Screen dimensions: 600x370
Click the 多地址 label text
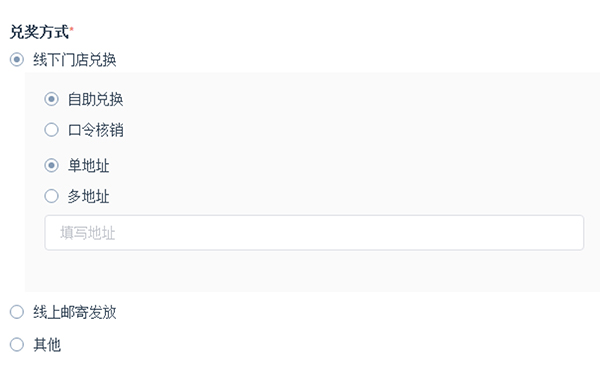click(x=88, y=196)
